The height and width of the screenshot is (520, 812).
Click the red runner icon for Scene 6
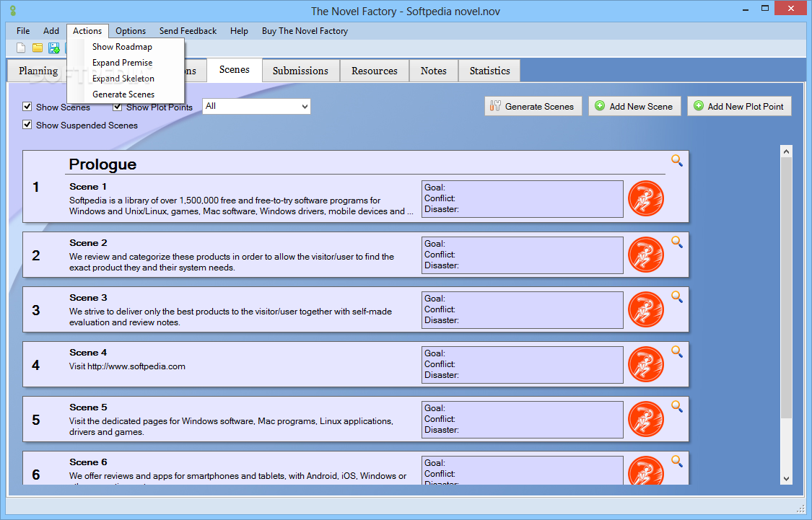pos(646,470)
